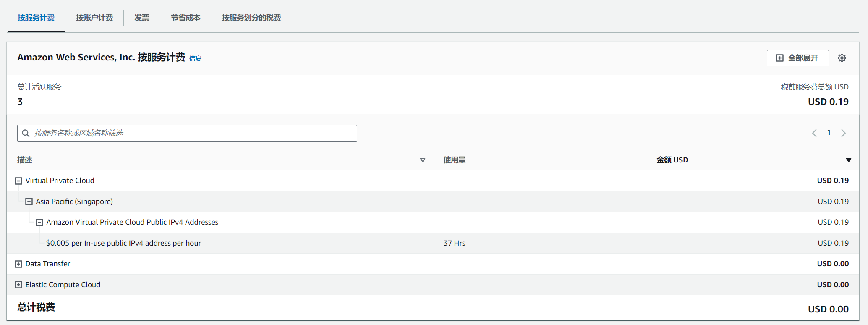Click the total USD 0.19 pre-tax amount
Screen dimensions: 868x325
click(x=828, y=102)
